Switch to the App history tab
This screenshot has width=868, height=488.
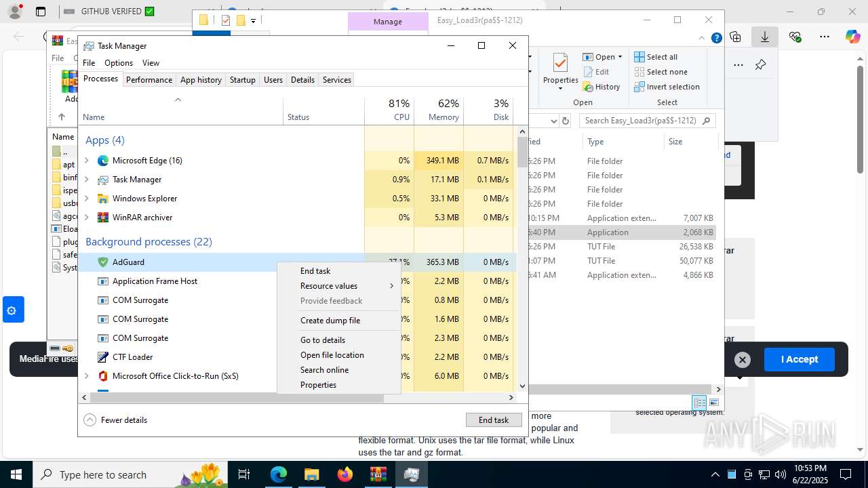tap(201, 80)
